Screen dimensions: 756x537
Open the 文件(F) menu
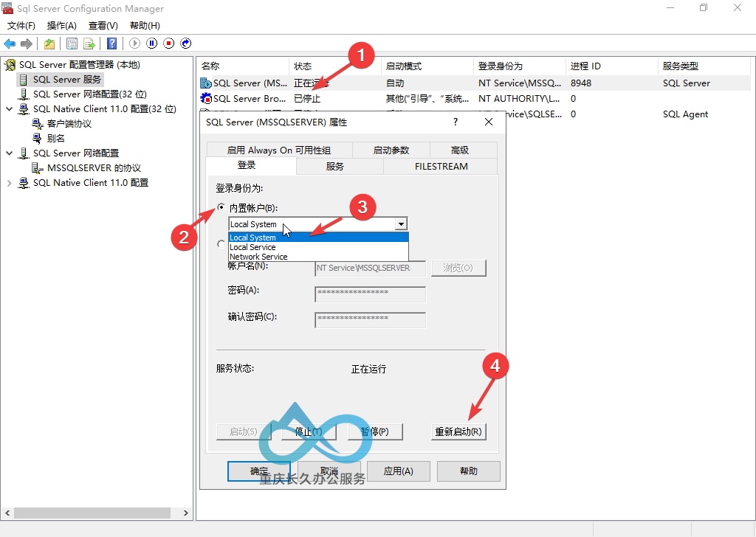coord(21,26)
